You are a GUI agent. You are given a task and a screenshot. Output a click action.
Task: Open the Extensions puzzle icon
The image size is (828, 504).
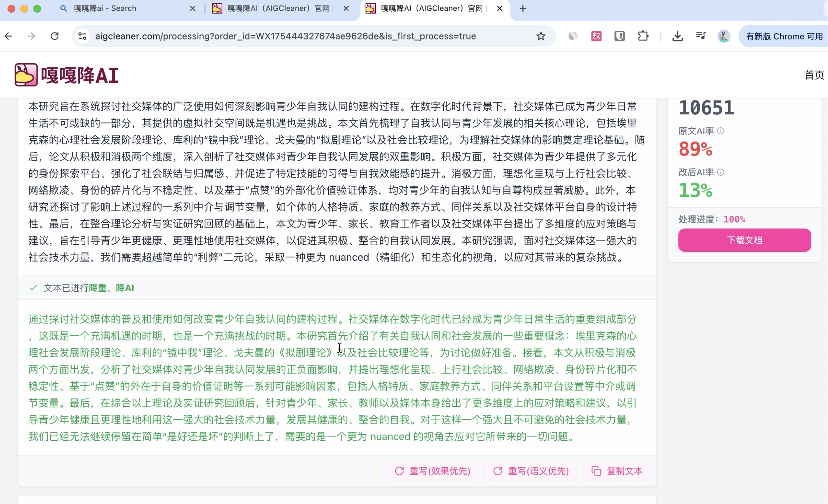pos(643,36)
